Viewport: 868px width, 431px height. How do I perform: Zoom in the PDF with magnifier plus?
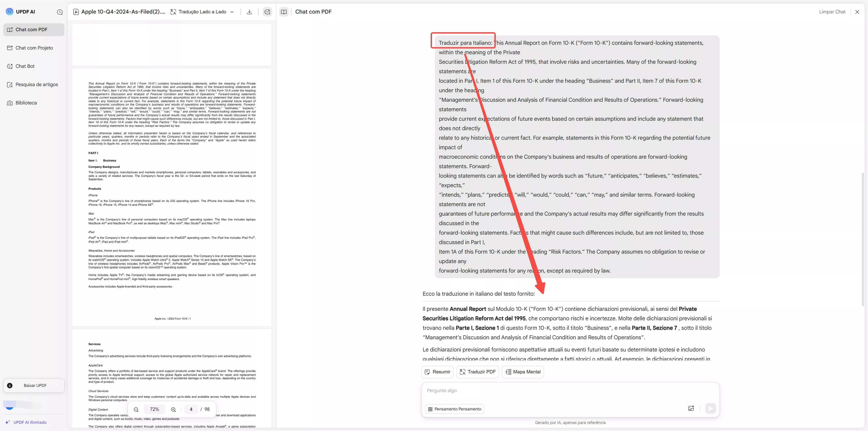(173, 410)
